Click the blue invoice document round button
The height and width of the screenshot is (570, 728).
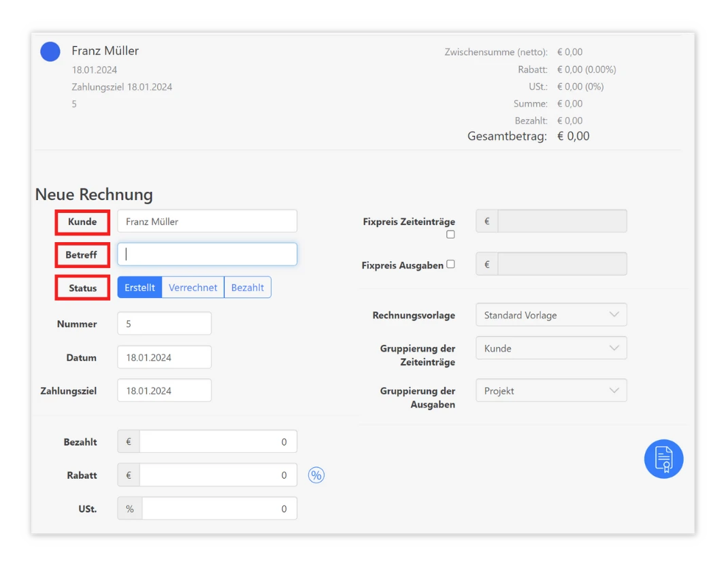tap(663, 459)
